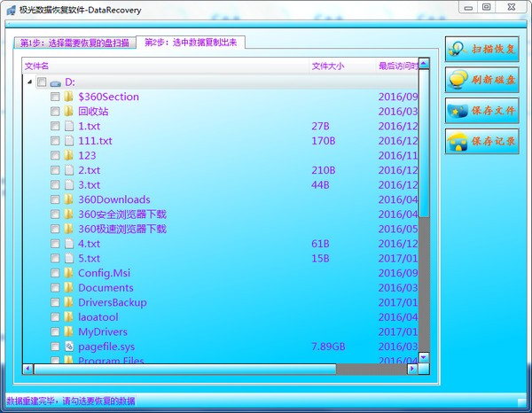The image size is (532, 413).
Task: Click the vertical scrollbar down arrow
Action: pyautogui.click(x=424, y=356)
